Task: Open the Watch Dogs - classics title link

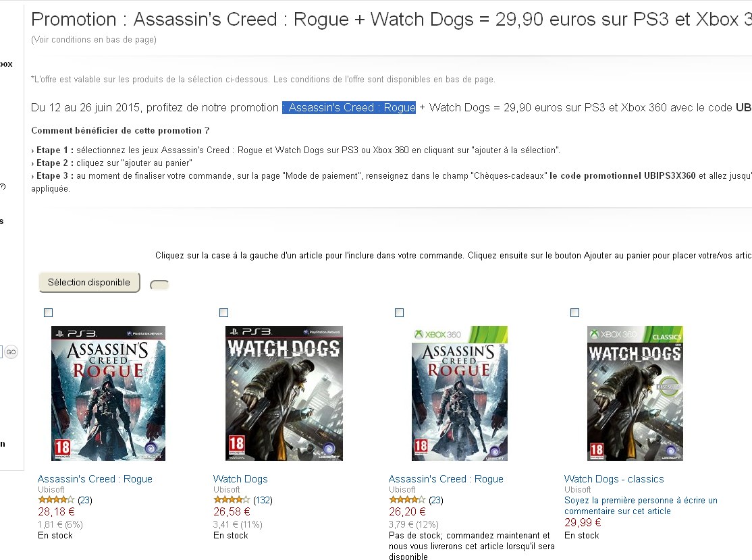Action: [614, 478]
